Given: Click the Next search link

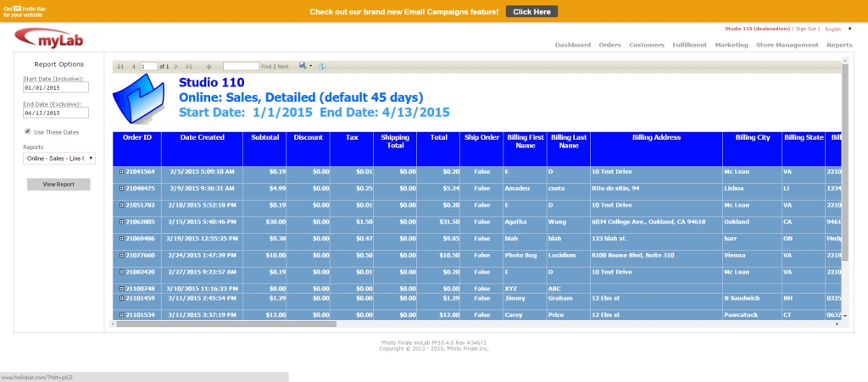Looking at the screenshot, I should click(283, 66).
